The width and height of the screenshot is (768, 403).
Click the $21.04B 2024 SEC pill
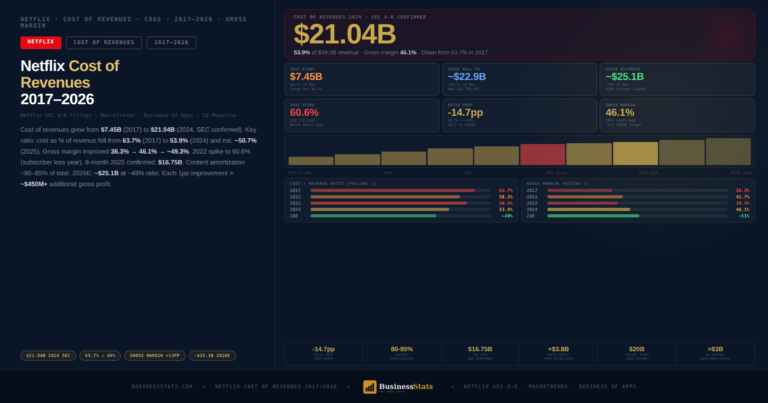point(48,356)
